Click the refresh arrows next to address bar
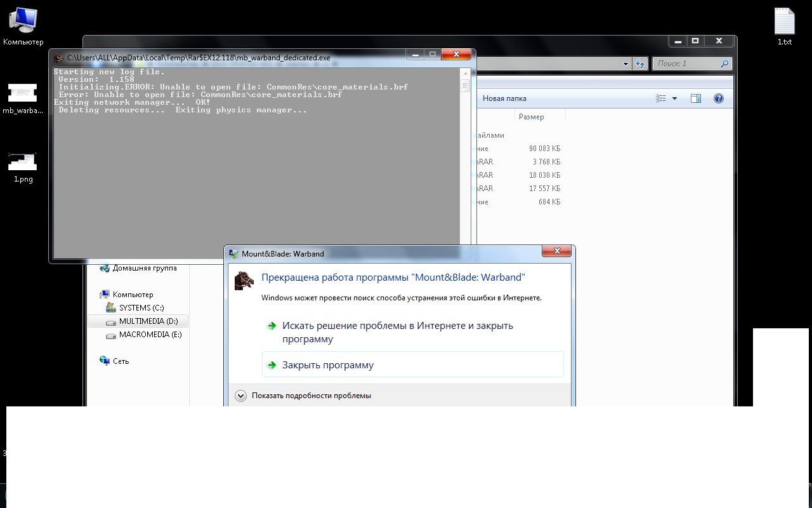Image resolution: width=812 pixels, height=508 pixels. click(x=640, y=63)
